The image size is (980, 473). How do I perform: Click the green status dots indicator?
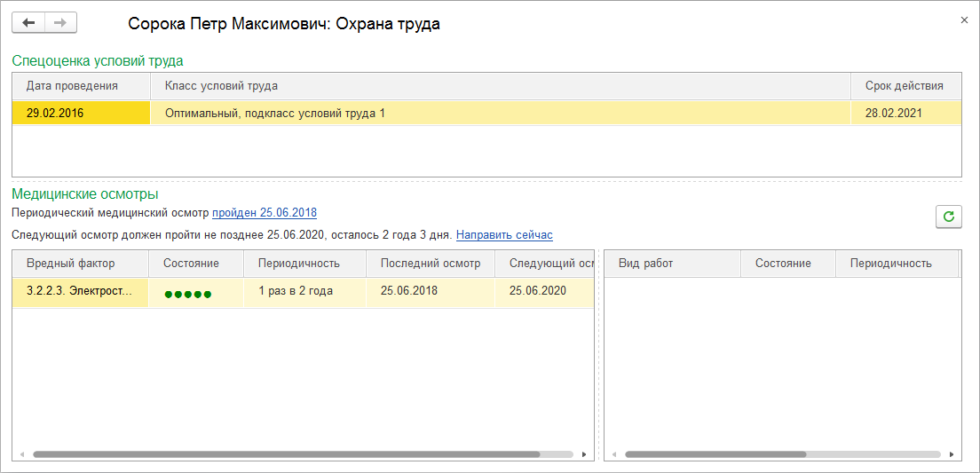point(187,294)
